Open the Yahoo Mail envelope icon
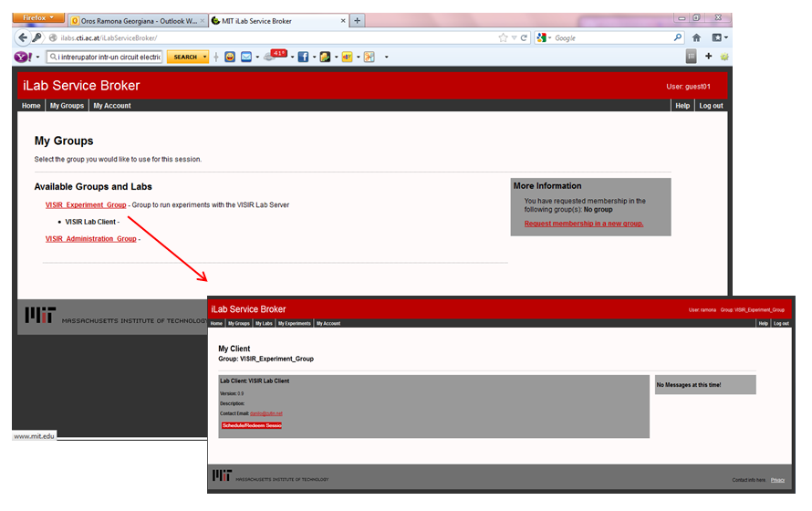 pyautogui.click(x=246, y=57)
